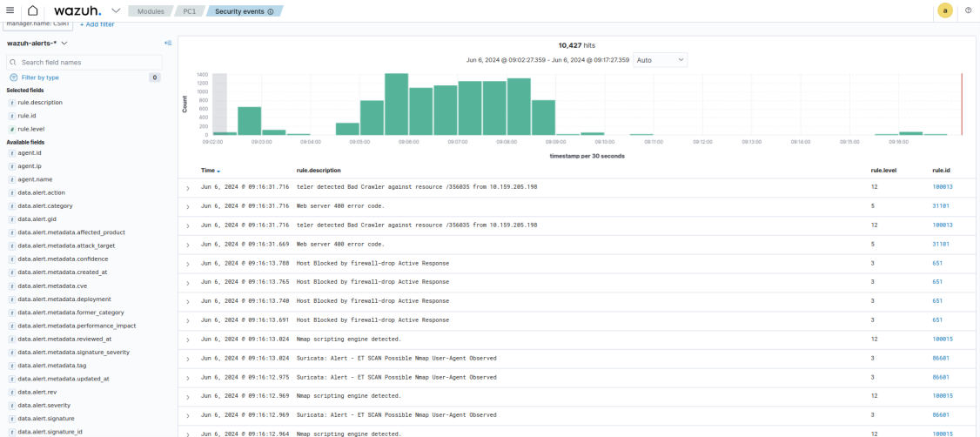980x437 pixels.
Task: Click the histogram bar after 09:02:30
Action: pyautogui.click(x=250, y=121)
